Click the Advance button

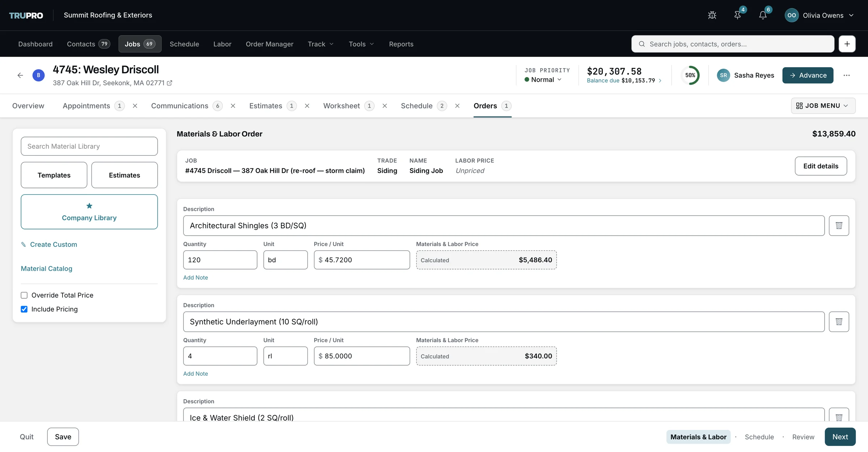[808, 75]
